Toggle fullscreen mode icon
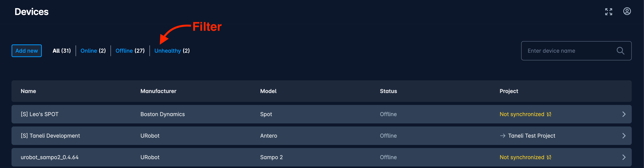The height and width of the screenshot is (168, 644). [608, 12]
